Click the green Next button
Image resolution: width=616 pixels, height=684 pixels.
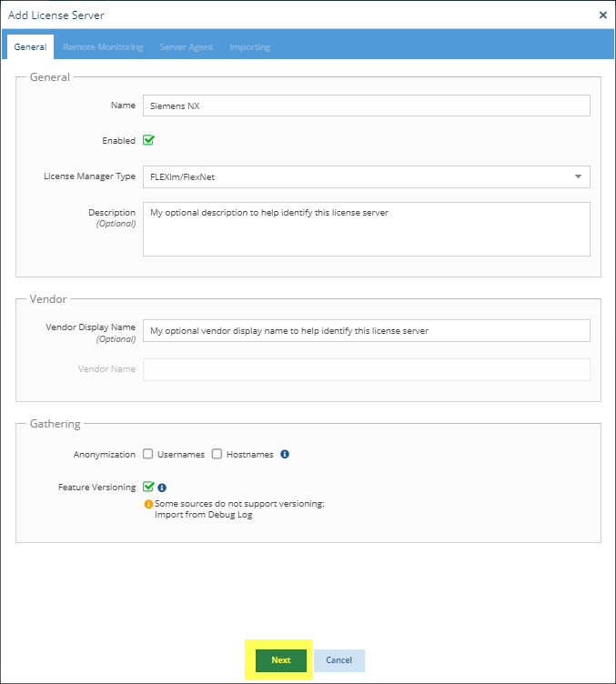coord(281,660)
